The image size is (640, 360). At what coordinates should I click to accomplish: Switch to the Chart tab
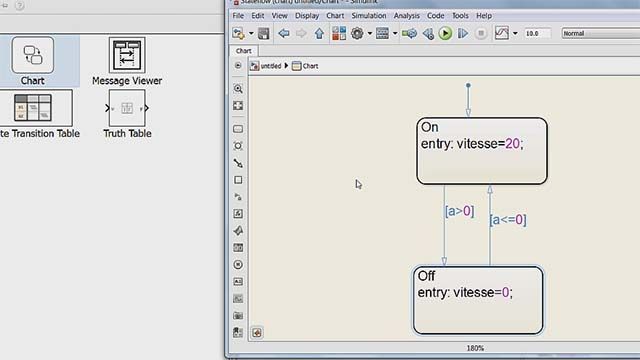(x=244, y=51)
